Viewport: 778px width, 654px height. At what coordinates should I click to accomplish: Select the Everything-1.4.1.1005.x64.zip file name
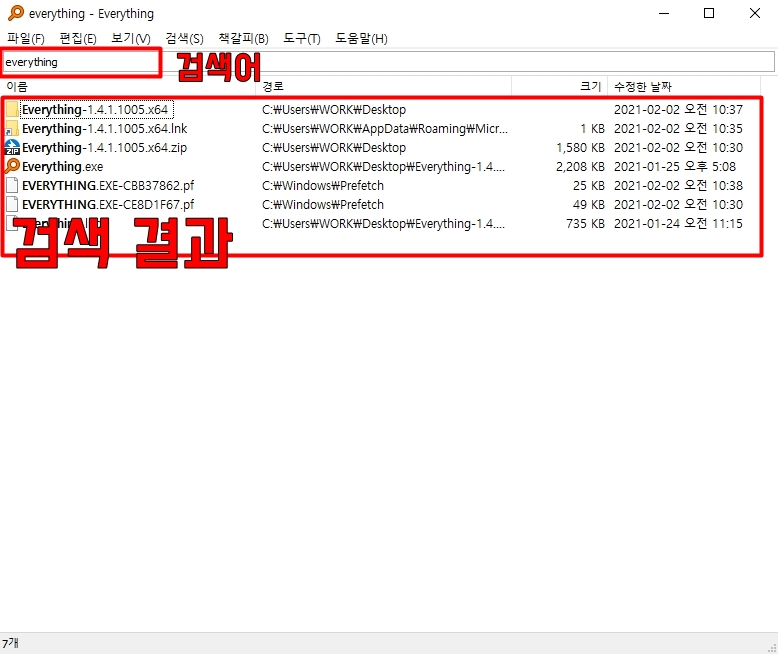pos(105,147)
